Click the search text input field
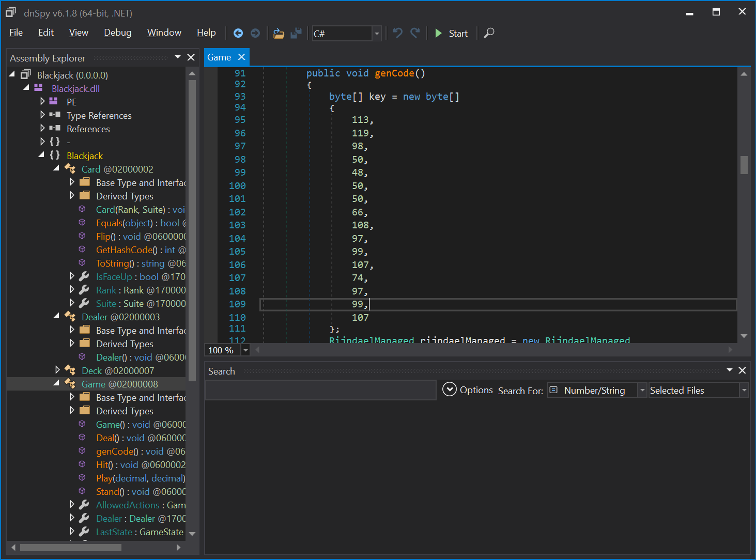The image size is (756, 560). pyautogui.click(x=320, y=390)
